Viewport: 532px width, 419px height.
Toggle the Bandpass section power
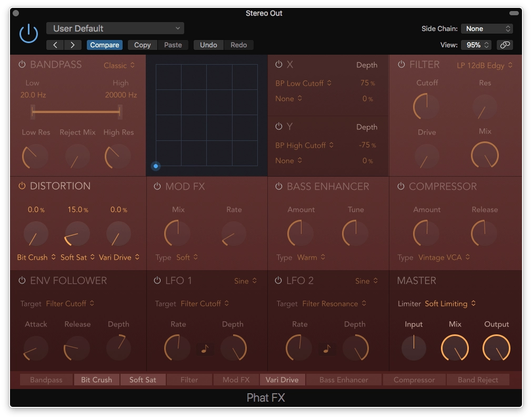click(22, 65)
